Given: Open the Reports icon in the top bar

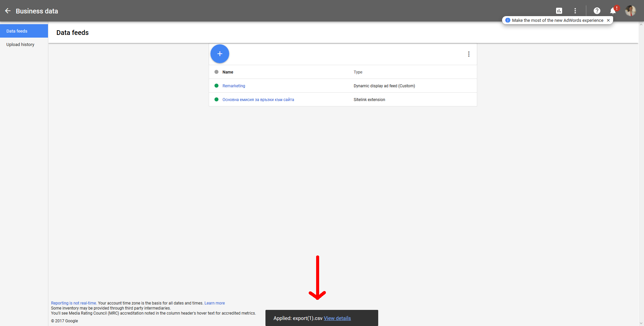Looking at the screenshot, I should [x=559, y=11].
